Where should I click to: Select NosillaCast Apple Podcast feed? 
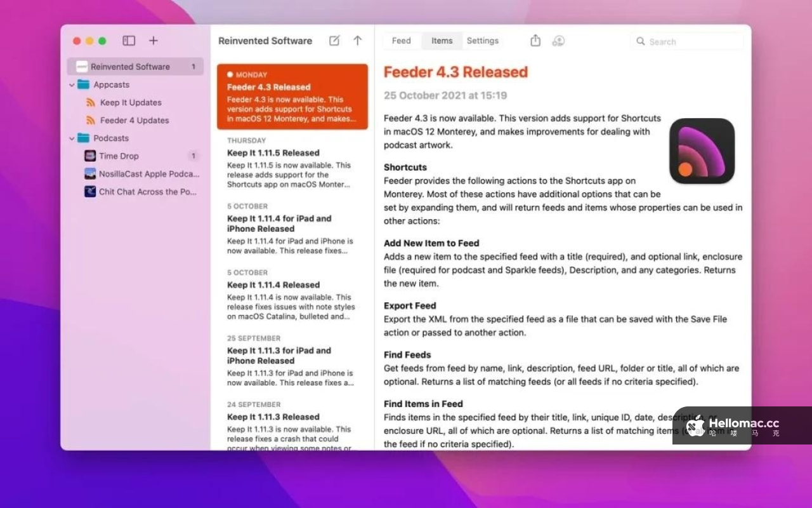click(135, 173)
